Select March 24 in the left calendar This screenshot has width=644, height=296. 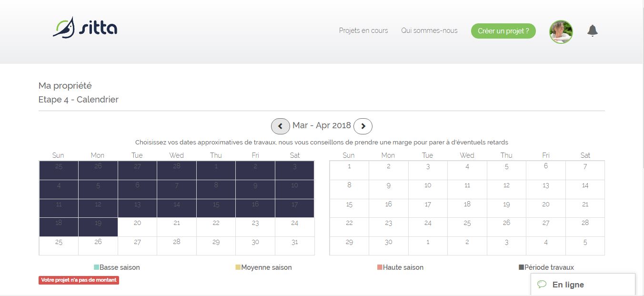pyautogui.click(x=295, y=227)
